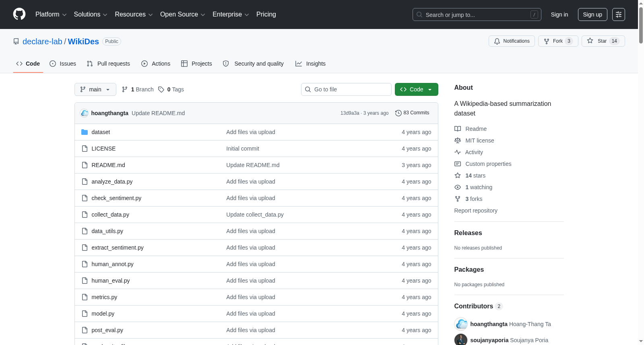Image resolution: width=644 pixels, height=345 pixels.
Task: Open commit hash 13d9a3a
Action: (350, 113)
